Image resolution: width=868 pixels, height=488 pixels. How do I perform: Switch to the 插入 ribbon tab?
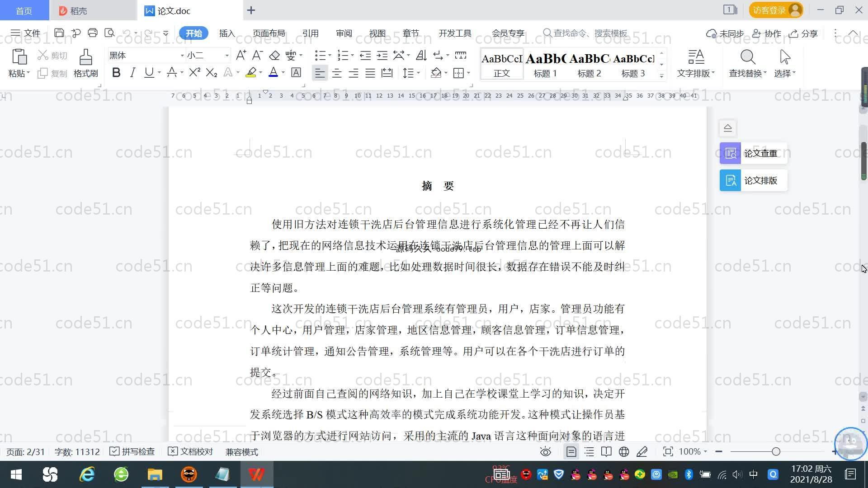pos(227,33)
